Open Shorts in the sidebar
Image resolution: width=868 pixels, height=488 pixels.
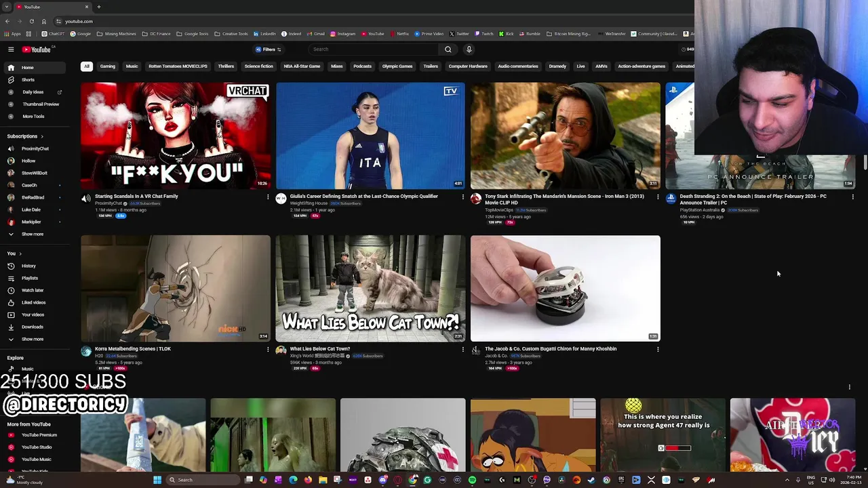(x=34, y=80)
